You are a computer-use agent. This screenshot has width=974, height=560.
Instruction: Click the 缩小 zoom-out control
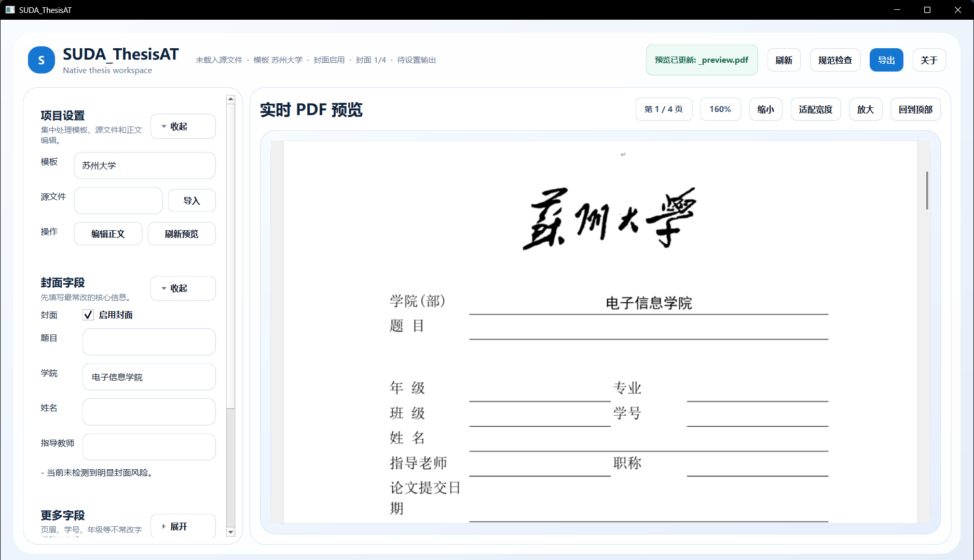tap(765, 109)
